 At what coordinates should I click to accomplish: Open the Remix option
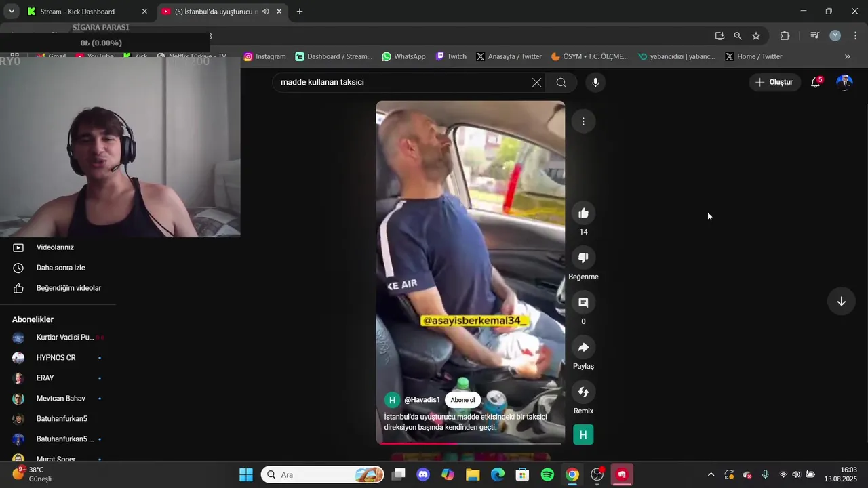pyautogui.click(x=583, y=392)
